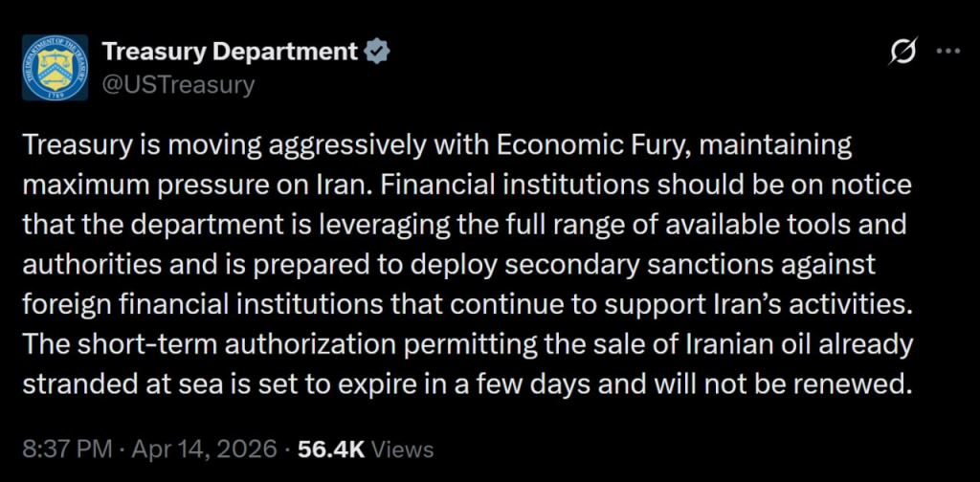Image resolution: width=980 pixels, height=482 pixels.
Task: Click the Treasury Department profile avatar
Action: (55, 67)
